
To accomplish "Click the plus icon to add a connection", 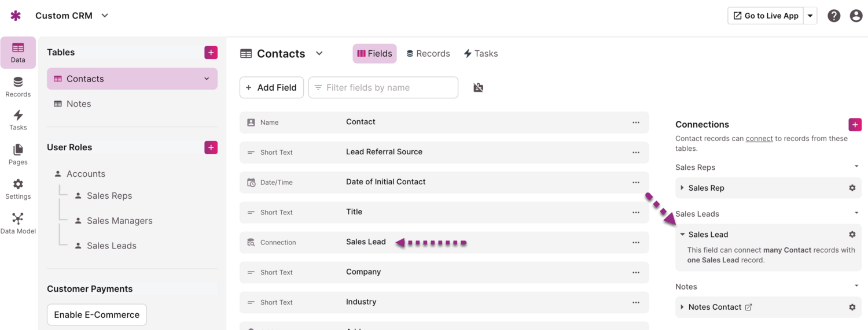I will point(855,125).
